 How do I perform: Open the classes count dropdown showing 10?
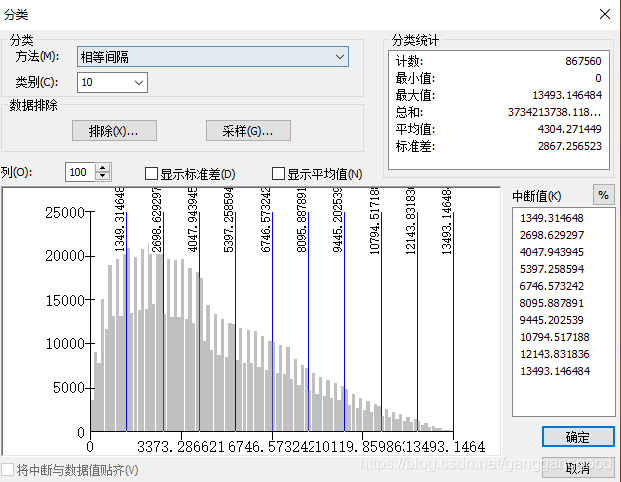pos(112,82)
